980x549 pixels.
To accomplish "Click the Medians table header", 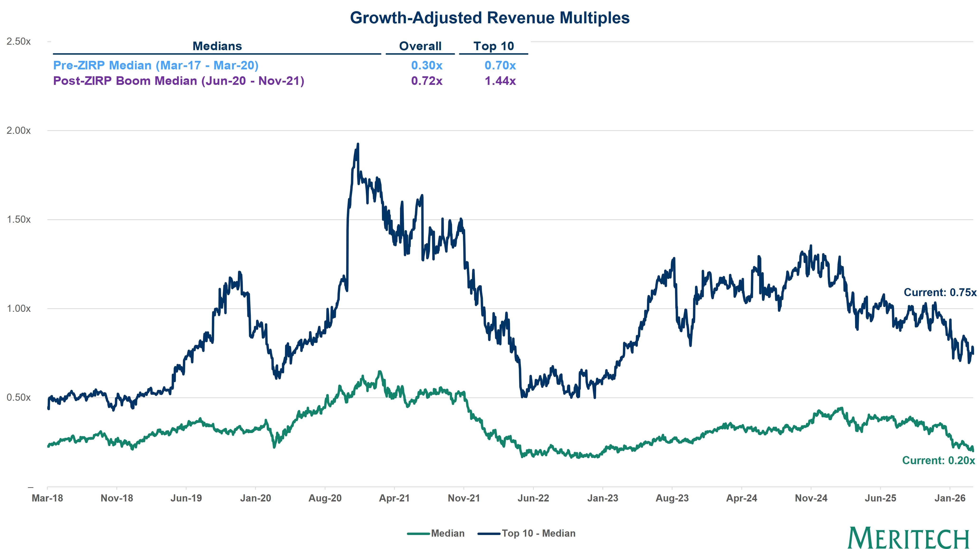I will [x=217, y=46].
